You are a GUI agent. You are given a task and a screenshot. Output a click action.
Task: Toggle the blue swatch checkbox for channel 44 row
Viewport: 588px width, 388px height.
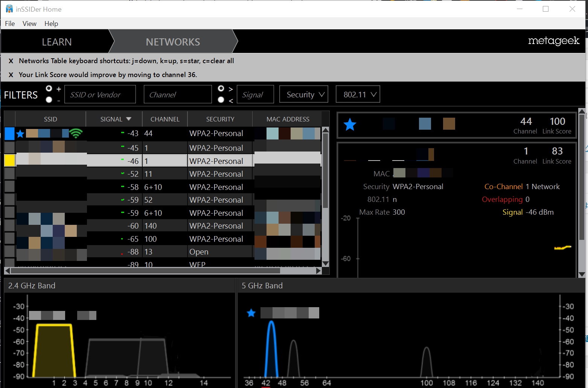(x=9, y=133)
